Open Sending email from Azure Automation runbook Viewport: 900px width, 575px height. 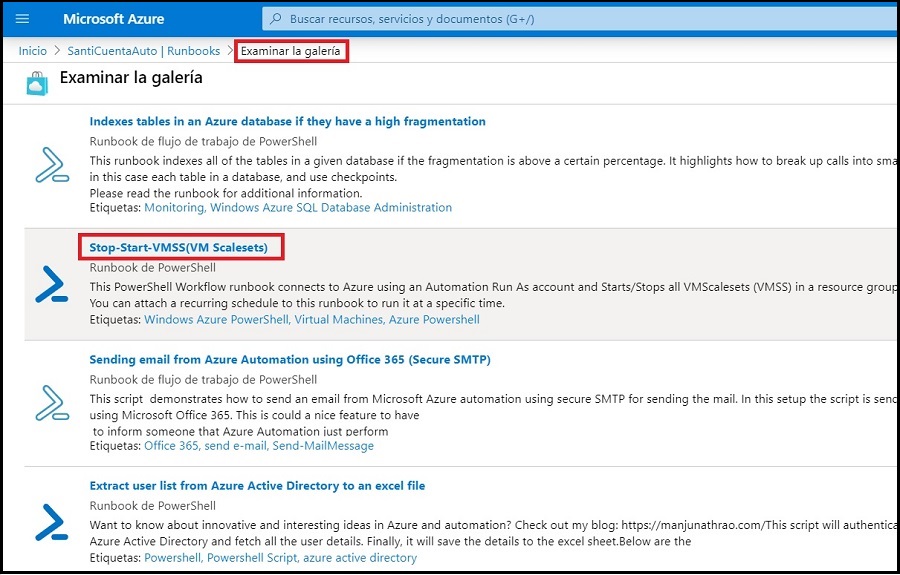pos(290,359)
